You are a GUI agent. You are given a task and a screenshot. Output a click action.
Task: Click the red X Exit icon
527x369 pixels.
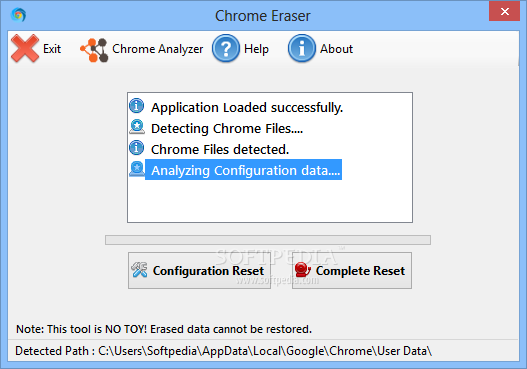(x=25, y=48)
